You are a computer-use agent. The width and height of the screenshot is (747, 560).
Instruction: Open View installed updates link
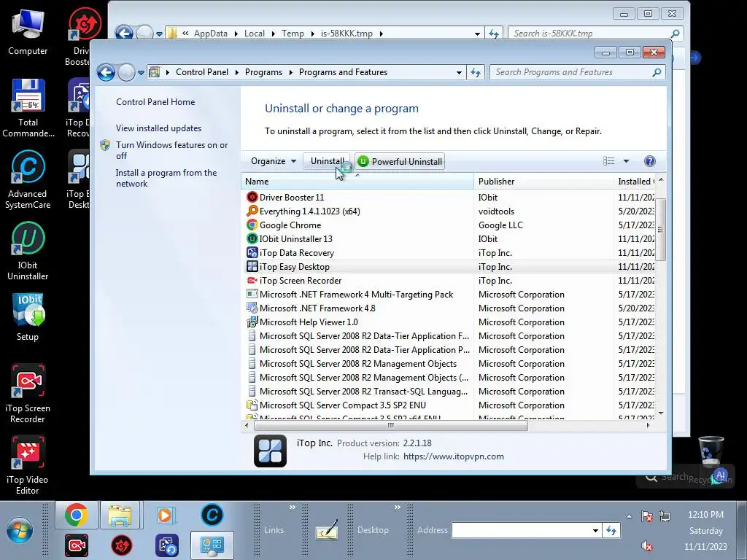tap(158, 128)
